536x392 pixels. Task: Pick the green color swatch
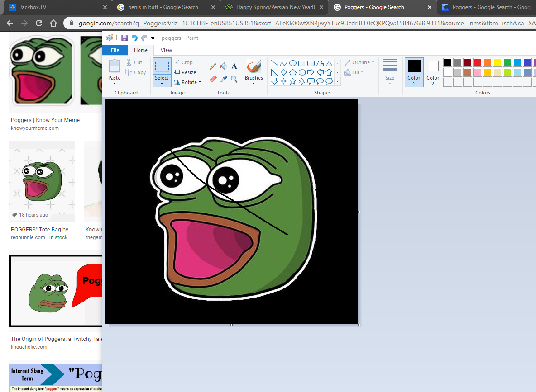coord(507,62)
